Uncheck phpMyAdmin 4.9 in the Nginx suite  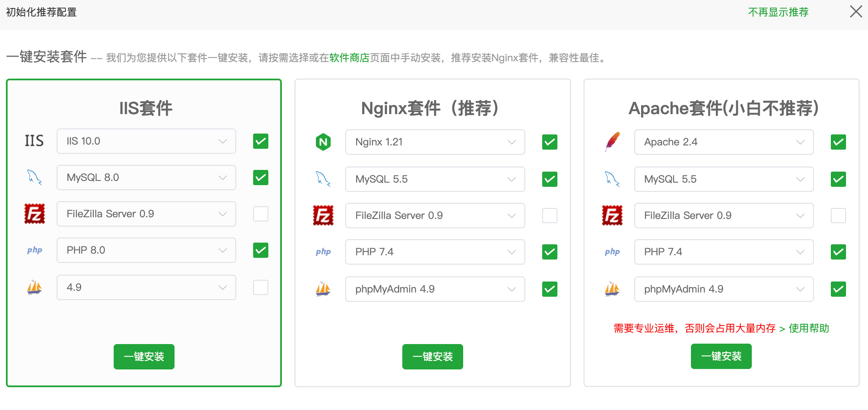(x=550, y=289)
